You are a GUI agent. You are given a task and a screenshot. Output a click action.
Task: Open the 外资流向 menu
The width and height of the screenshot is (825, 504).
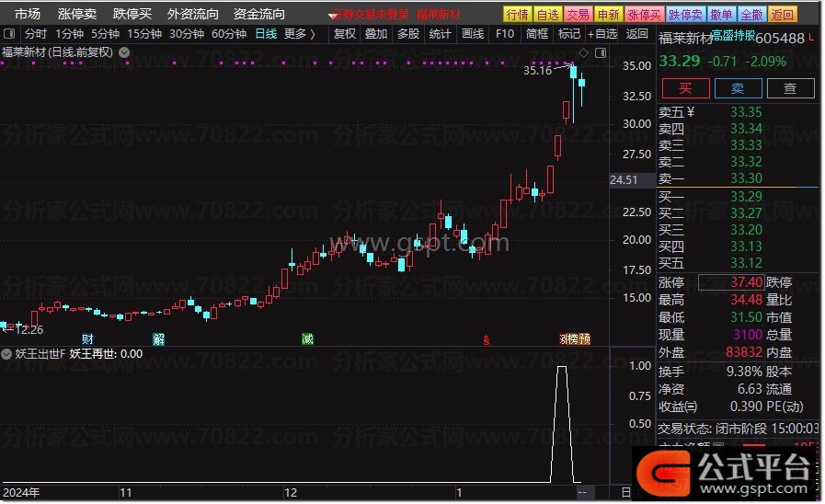tap(192, 14)
